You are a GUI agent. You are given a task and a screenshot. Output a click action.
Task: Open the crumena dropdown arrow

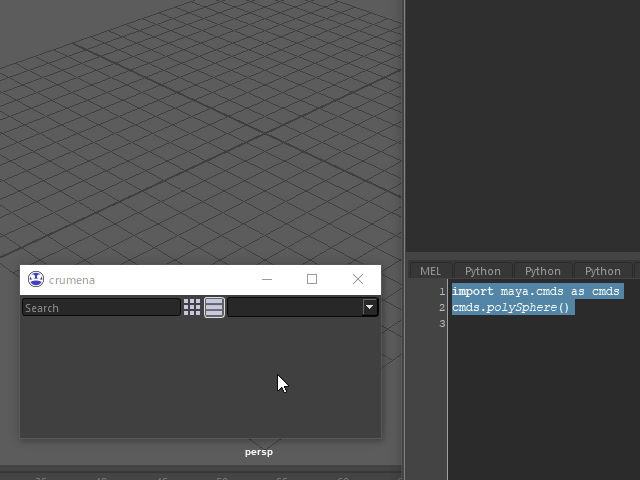(x=370, y=307)
